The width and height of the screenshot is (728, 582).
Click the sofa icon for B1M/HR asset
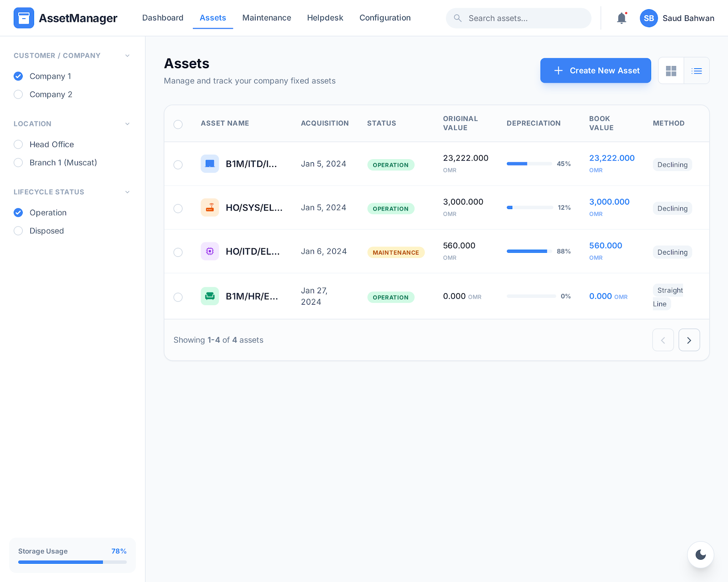210,296
